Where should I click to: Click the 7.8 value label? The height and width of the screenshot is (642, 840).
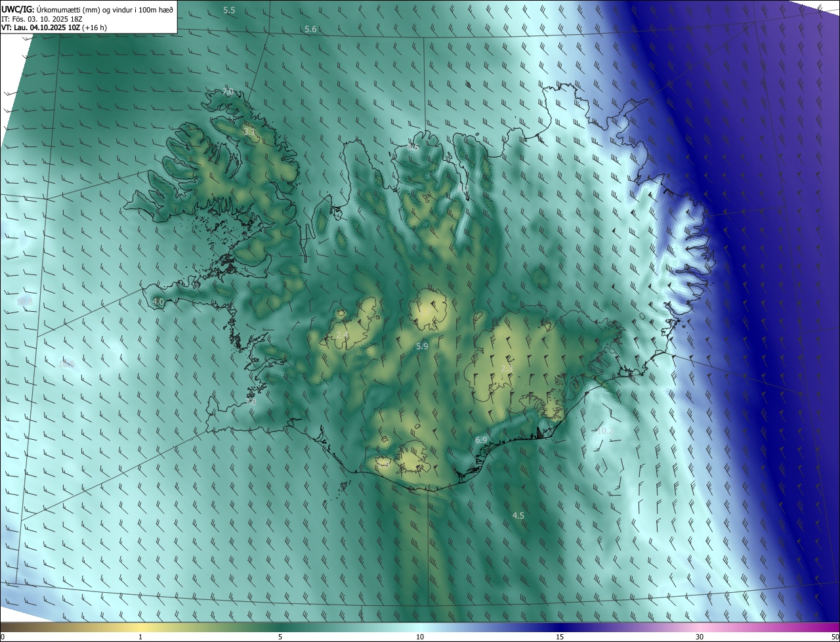[250, 401]
